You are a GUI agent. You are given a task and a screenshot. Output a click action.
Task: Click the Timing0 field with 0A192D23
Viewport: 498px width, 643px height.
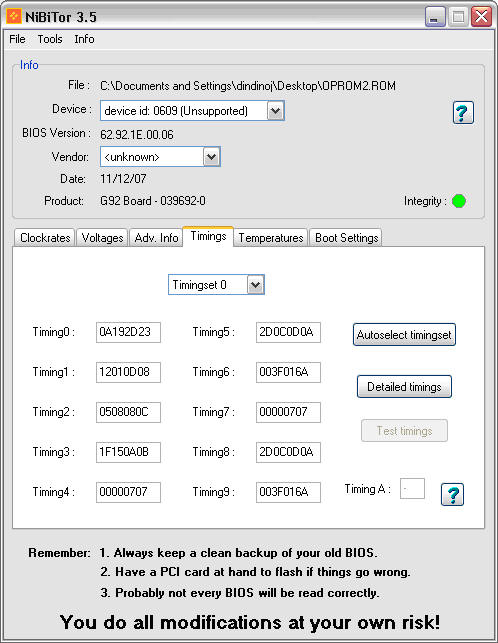coord(128,332)
